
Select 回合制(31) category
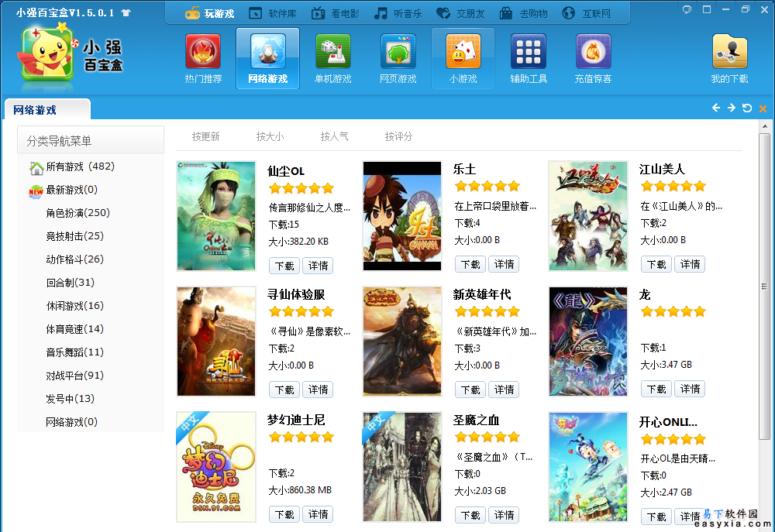(x=70, y=283)
